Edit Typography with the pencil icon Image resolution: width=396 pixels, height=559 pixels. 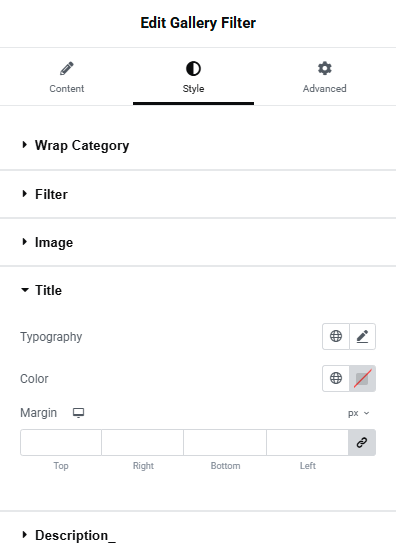[362, 336]
